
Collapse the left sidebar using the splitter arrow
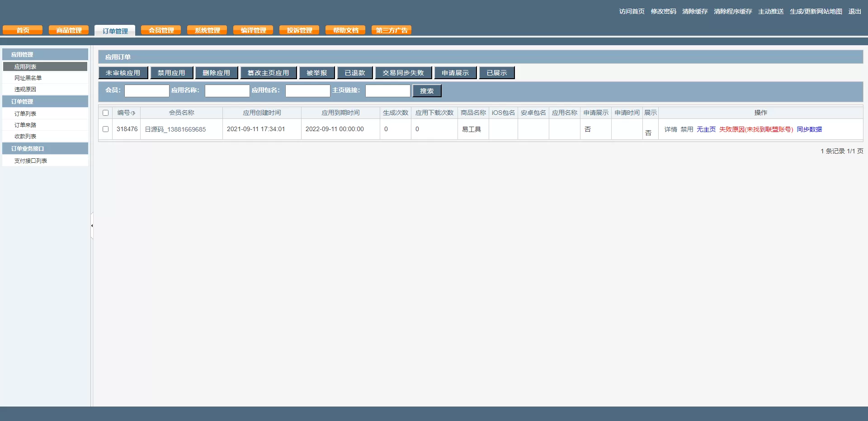click(x=92, y=225)
